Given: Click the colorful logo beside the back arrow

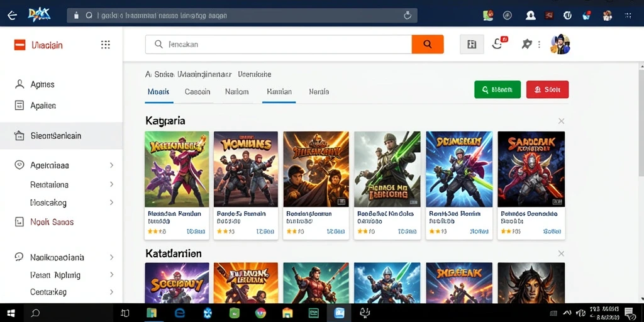Looking at the screenshot, I should click(39, 15).
